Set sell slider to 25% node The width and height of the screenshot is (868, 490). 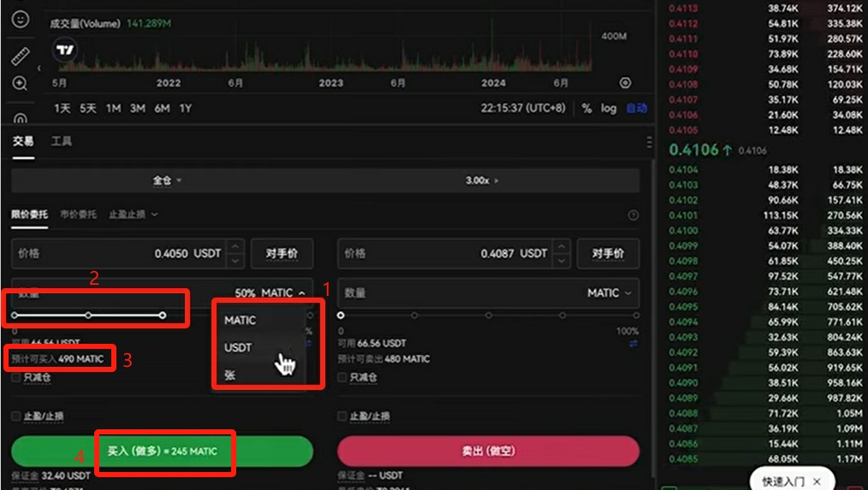414,316
